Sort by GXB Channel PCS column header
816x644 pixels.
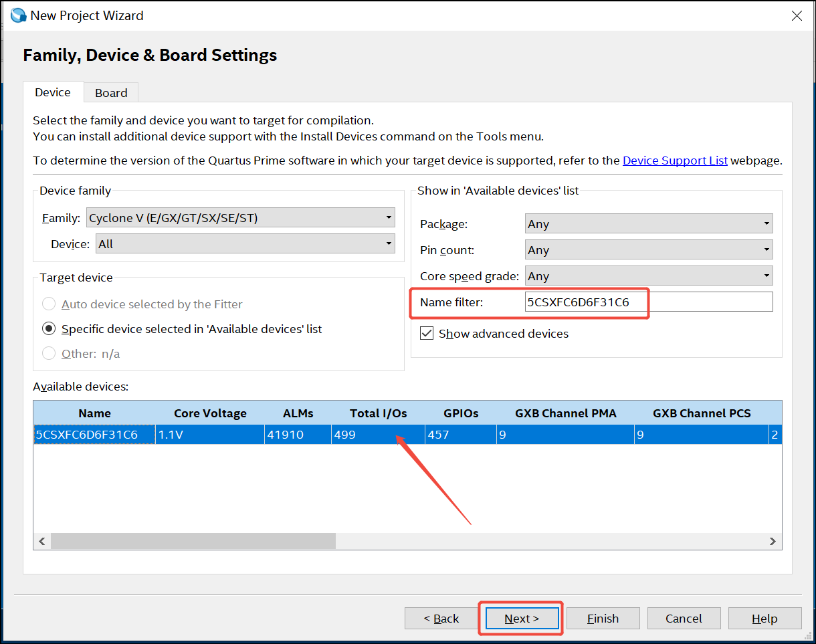click(702, 413)
